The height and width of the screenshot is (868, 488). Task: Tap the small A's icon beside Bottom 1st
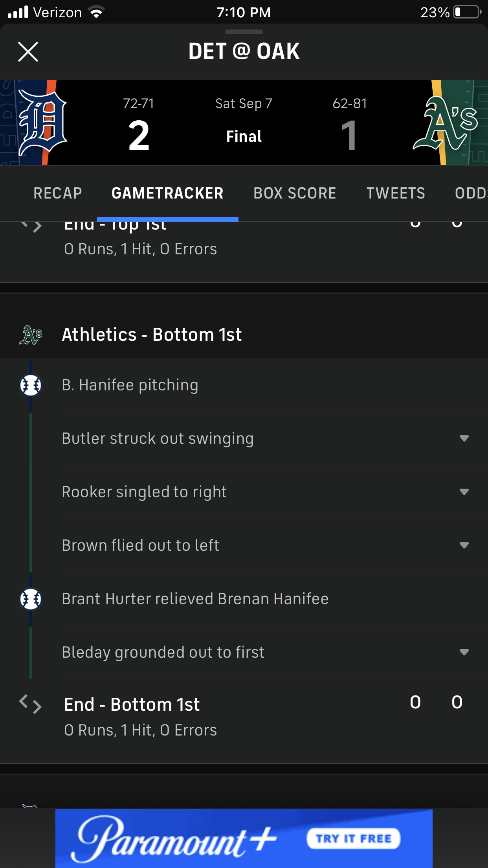[31, 335]
